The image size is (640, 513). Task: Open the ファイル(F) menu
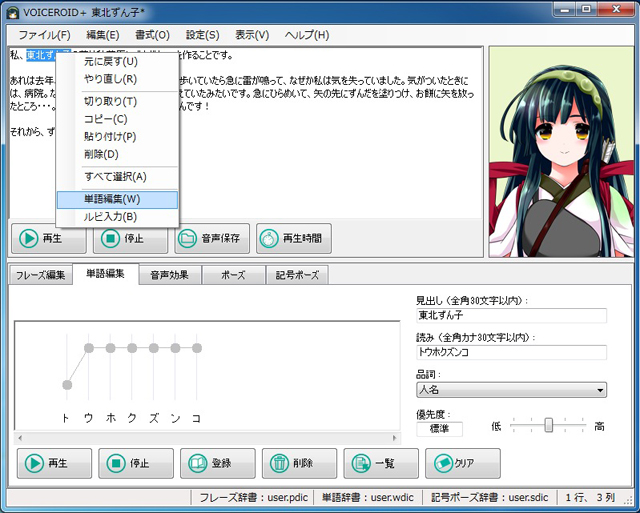click(x=44, y=35)
